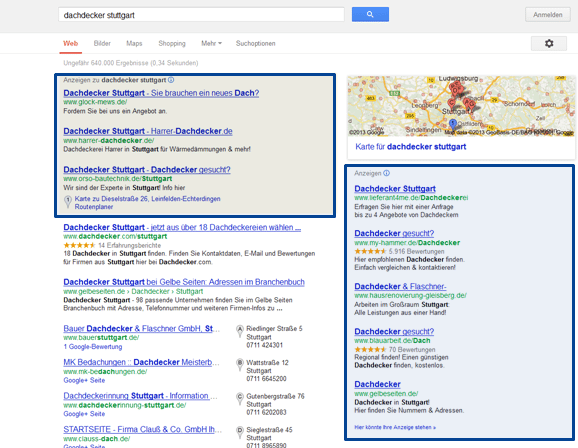This screenshot has height=448, width=578.
Task: Open 'Bauer Dachdecker & Flaschner GmbH' result
Action: (x=142, y=329)
